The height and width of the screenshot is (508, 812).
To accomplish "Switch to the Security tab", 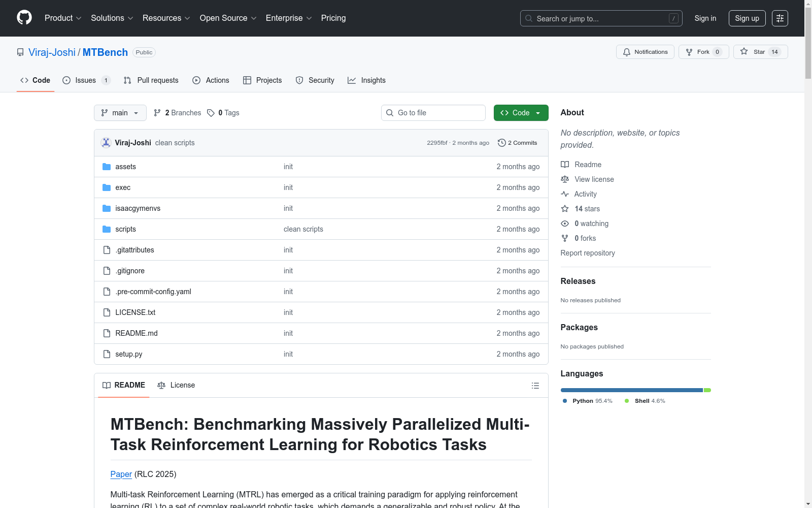I will click(x=315, y=80).
